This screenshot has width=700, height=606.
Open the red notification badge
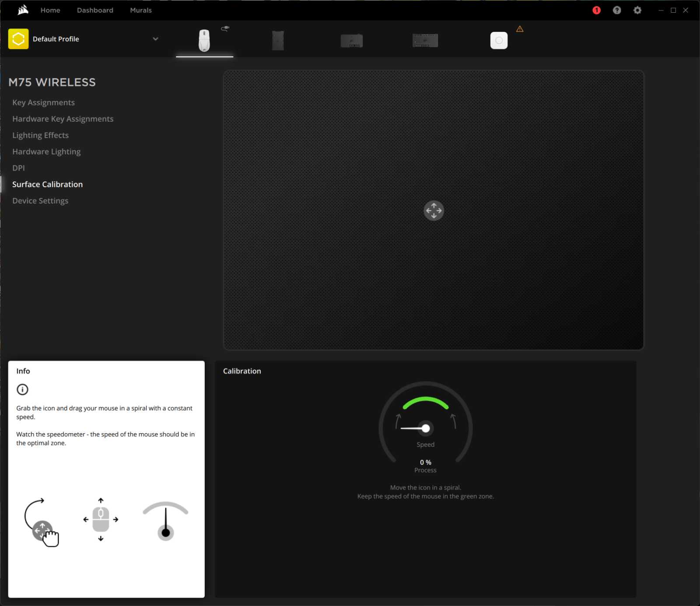pyautogui.click(x=596, y=10)
